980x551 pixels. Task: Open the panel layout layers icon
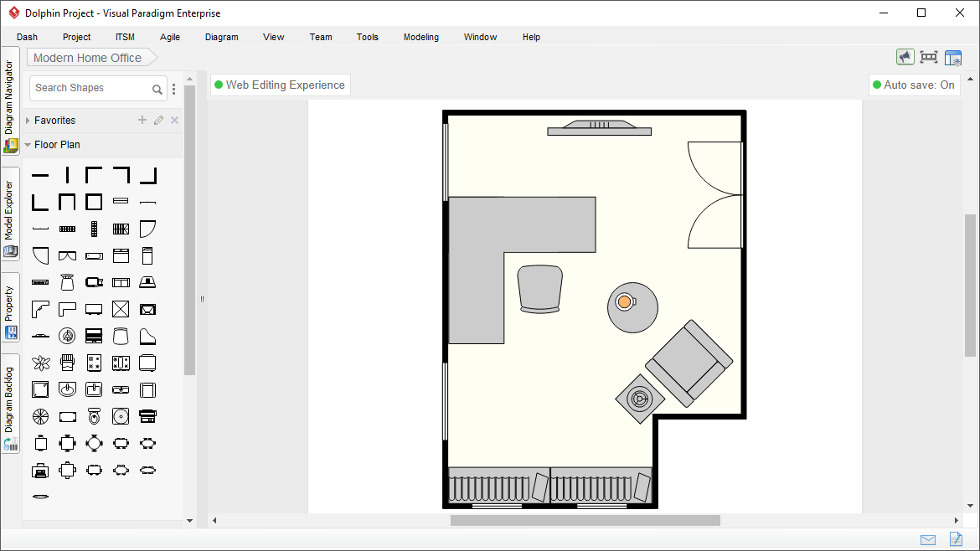coord(953,58)
